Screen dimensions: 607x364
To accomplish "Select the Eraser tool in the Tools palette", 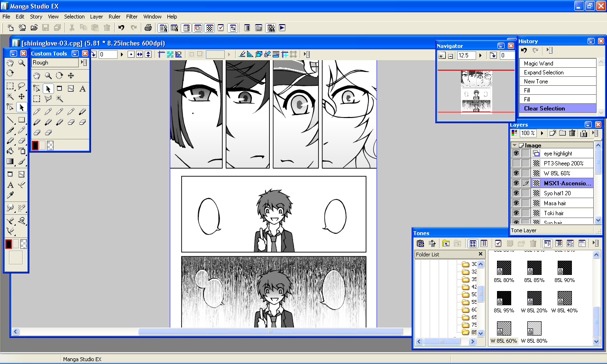I will 21,141.
